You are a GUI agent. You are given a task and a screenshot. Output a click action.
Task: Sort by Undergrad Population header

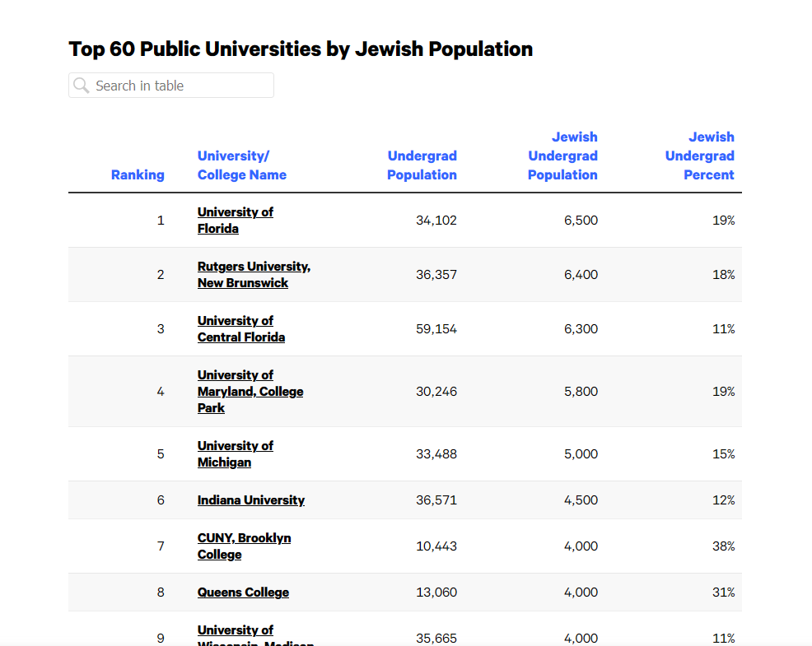(x=422, y=165)
